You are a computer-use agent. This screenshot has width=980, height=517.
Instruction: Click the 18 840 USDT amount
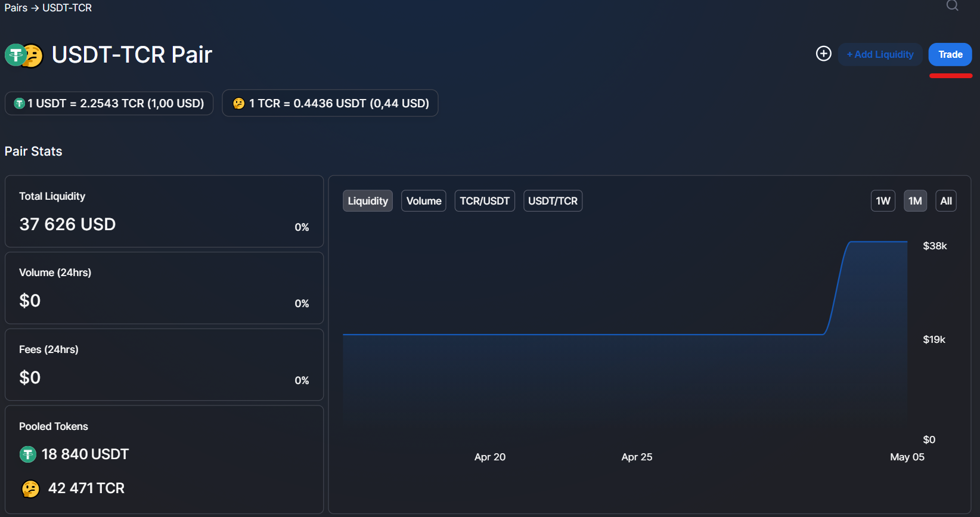(x=85, y=454)
